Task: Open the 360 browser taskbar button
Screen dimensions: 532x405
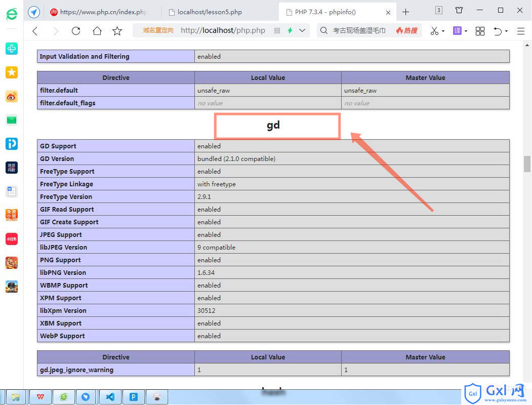Action: coord(63,397)
